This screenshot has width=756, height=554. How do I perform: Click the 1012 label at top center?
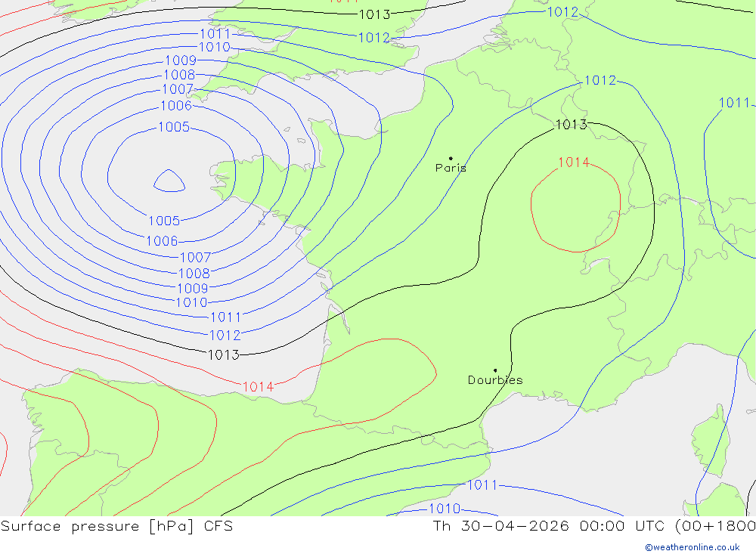373,38
